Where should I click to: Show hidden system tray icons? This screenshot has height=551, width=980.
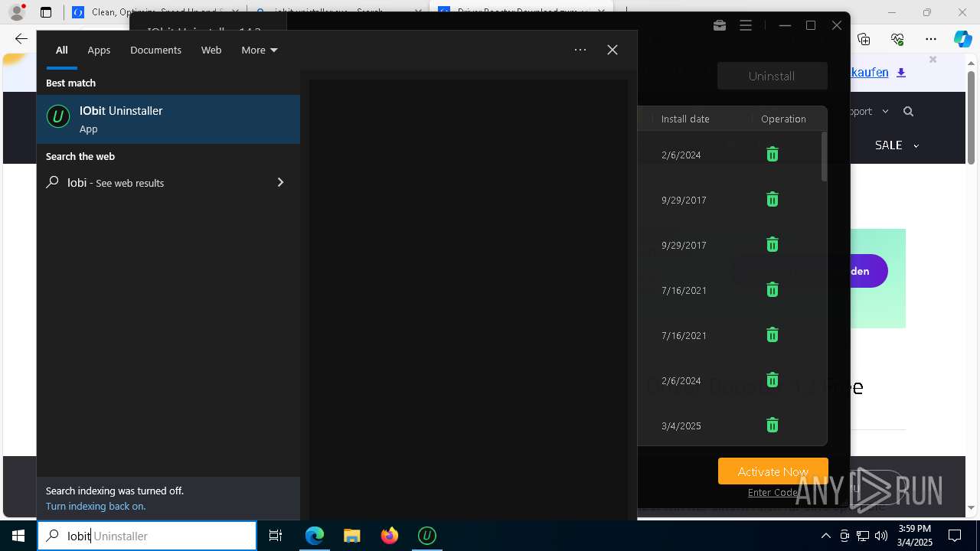pyautogui.click(x=825, y=536)
